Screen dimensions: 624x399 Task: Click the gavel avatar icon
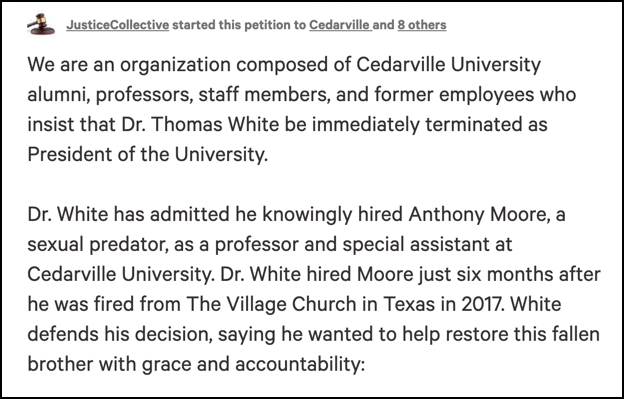[41, 24]
